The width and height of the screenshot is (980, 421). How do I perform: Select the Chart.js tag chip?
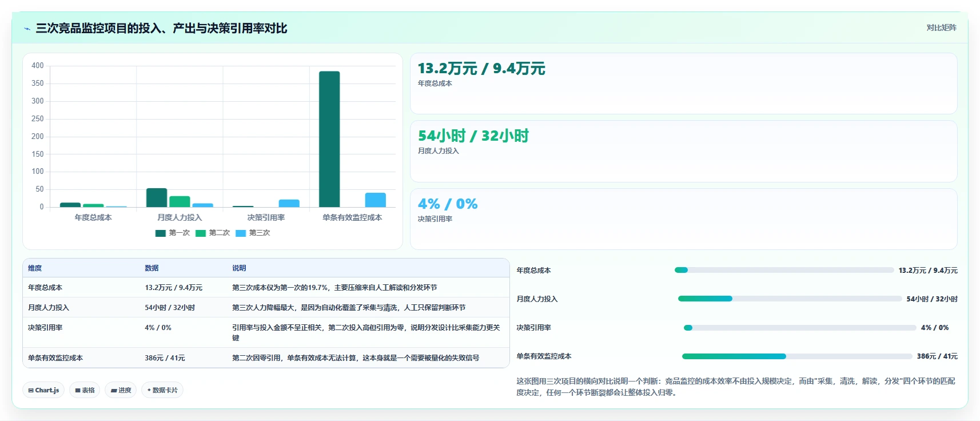[x=43, y=390]
